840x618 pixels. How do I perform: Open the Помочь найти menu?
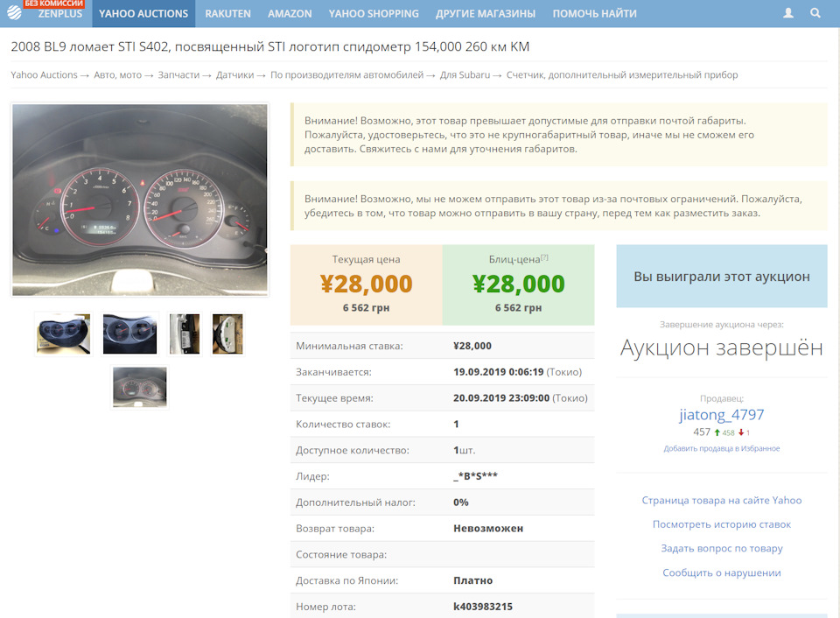click(x=595, y=13)
